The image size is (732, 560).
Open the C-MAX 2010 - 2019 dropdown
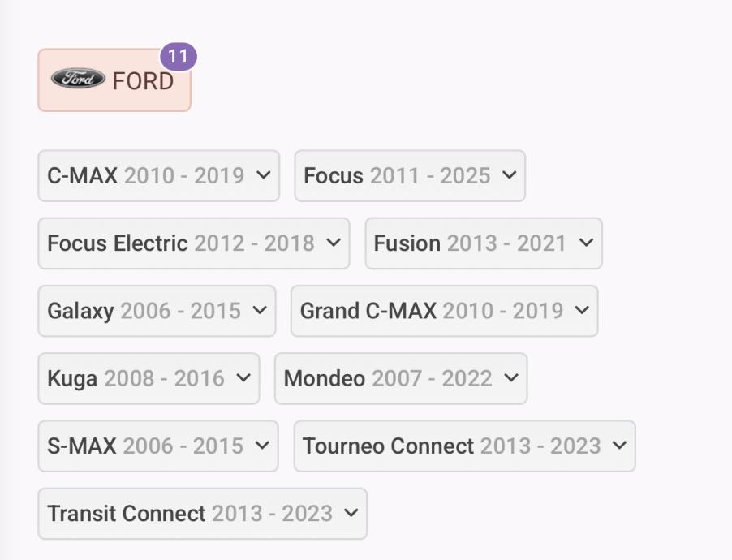click(x=158, y=176)
